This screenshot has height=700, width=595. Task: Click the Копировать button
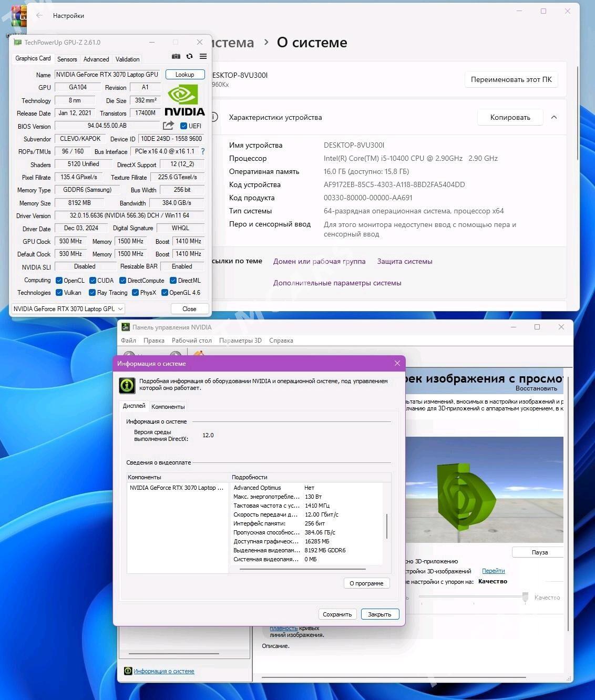pos(510,117)
